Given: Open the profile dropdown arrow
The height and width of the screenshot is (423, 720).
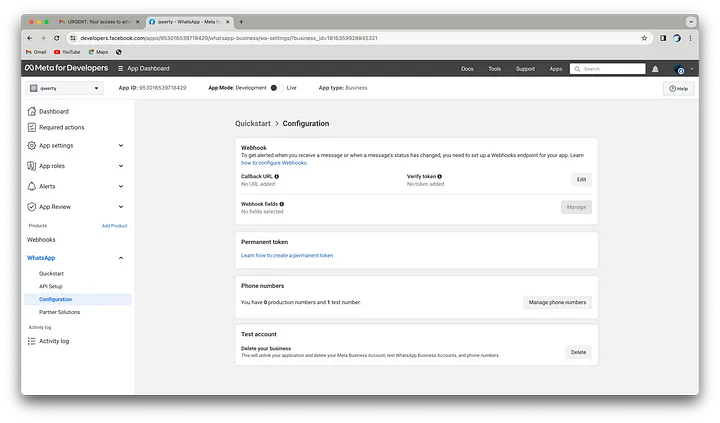Looking at the screenshot, I should (x=692, y=69).
